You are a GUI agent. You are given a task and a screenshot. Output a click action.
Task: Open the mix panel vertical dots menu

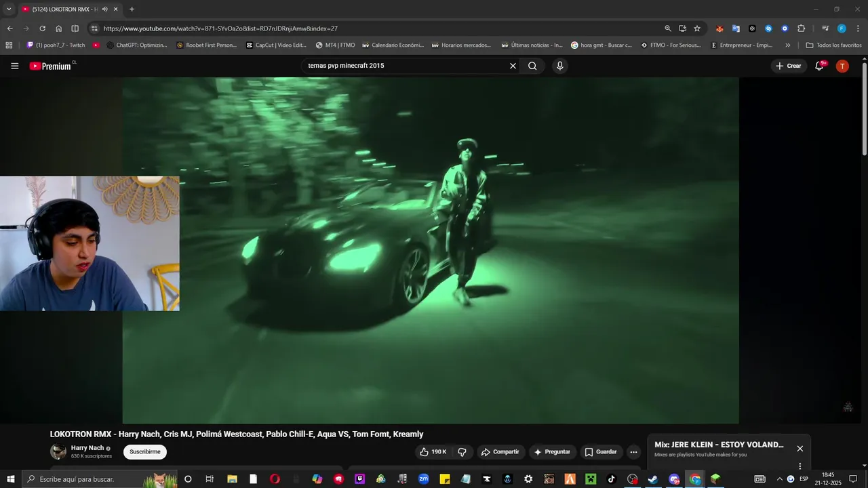[800, 466]
